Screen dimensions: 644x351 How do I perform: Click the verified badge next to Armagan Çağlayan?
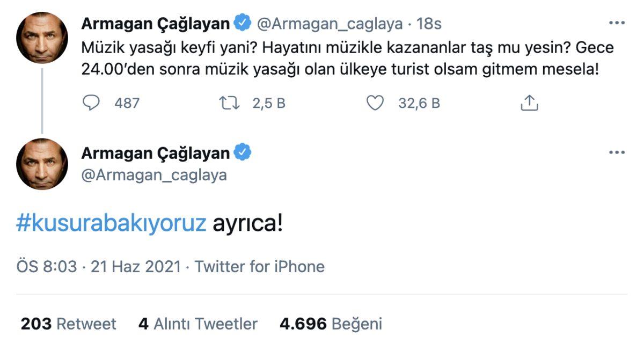243,23
